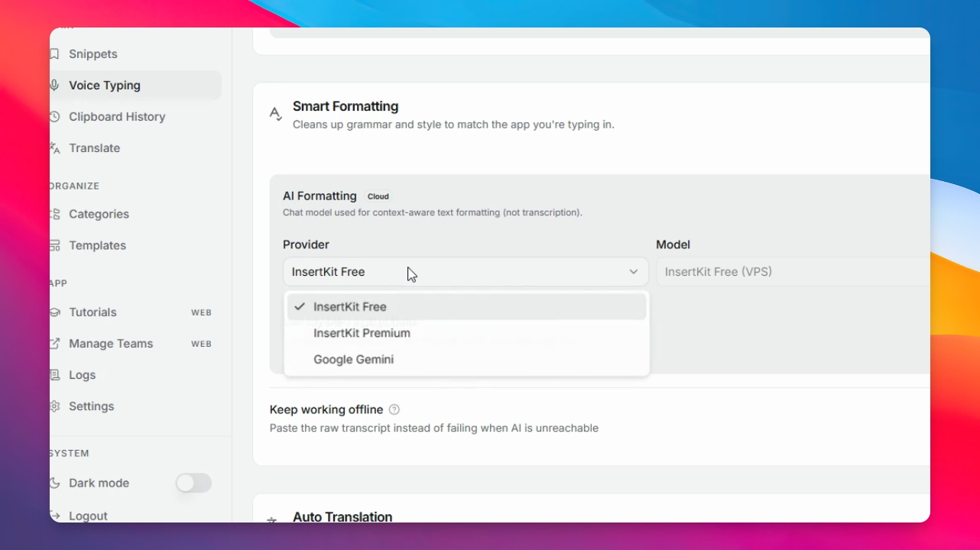Toggle the Dark mode switch
The height and width of the screenshot is (550, 980).
tap(193, 483)
